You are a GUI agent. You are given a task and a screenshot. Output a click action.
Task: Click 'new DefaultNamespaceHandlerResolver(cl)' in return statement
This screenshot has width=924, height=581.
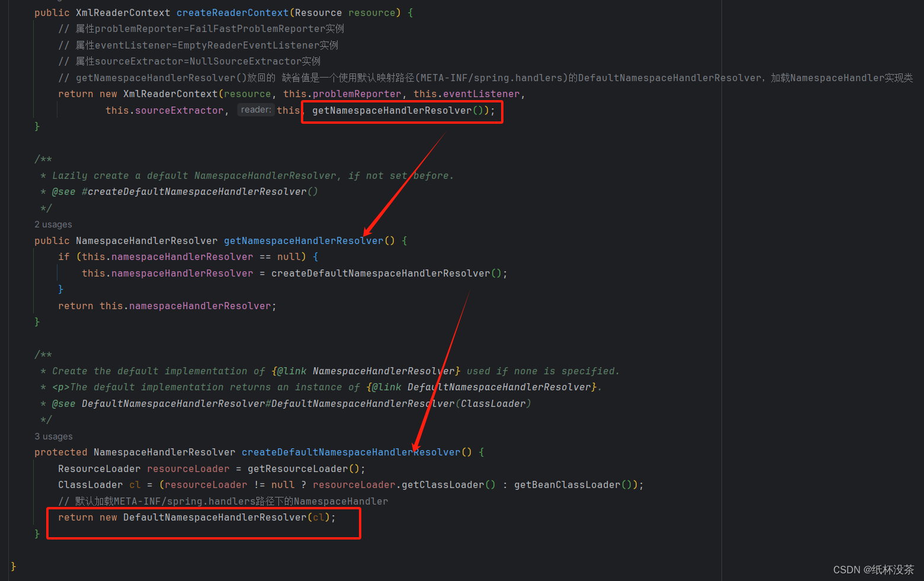(x=214, y=517)
